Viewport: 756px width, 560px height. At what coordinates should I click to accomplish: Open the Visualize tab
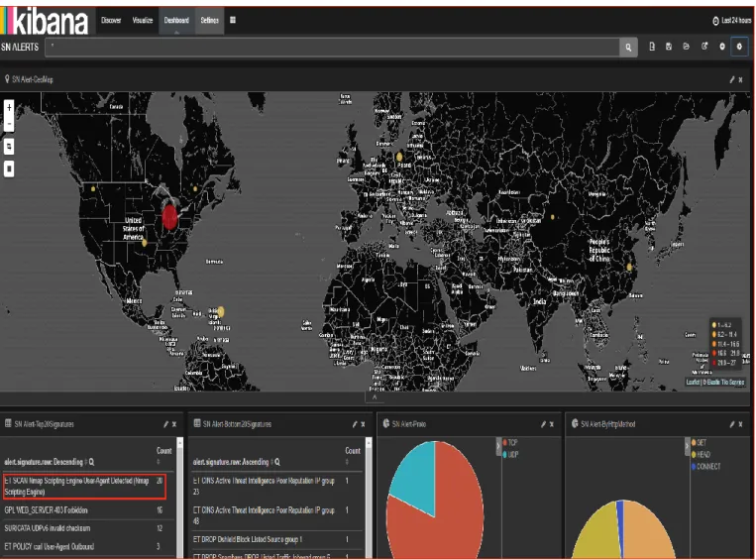click(x=143, y=20)
